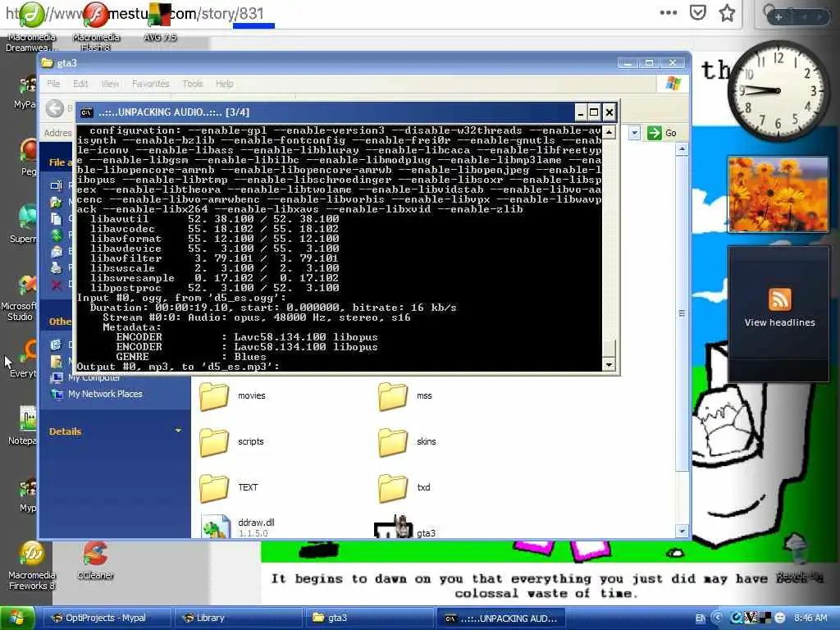The height and width of the screenshot is (630, 840).
Task: Expand the Details panel chevron
Action: pyautogui.click(x=178, y=431)
